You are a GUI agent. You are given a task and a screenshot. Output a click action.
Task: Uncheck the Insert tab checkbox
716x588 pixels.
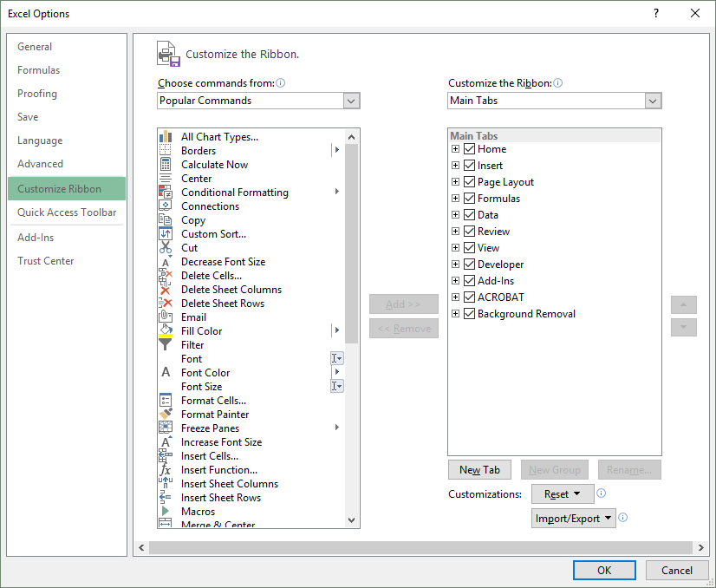[469, 166]
